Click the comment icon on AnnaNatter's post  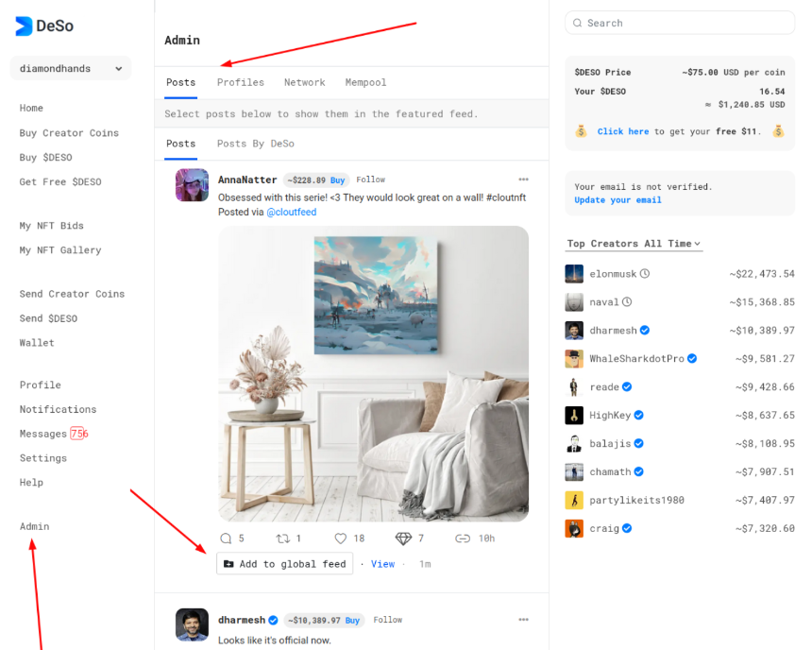(x=226, y=538)
